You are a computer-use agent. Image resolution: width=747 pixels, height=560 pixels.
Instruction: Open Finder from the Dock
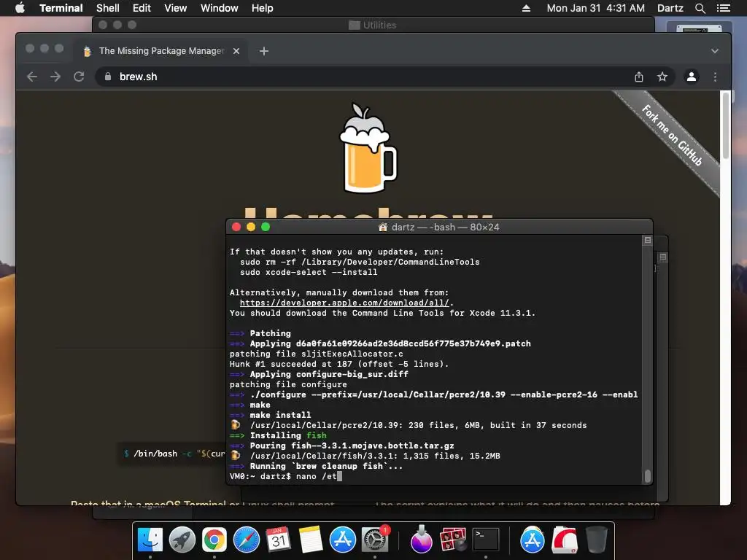pos(150,540)
